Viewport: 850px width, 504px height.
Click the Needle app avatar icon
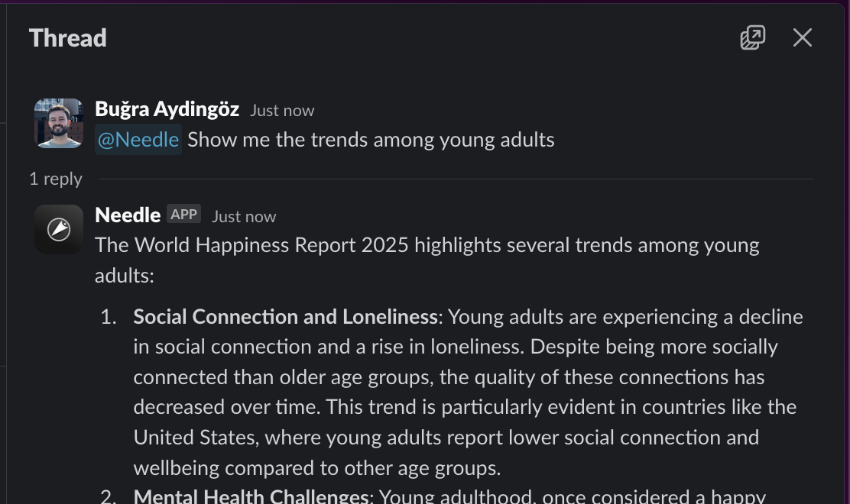click(x=59, y=230)
